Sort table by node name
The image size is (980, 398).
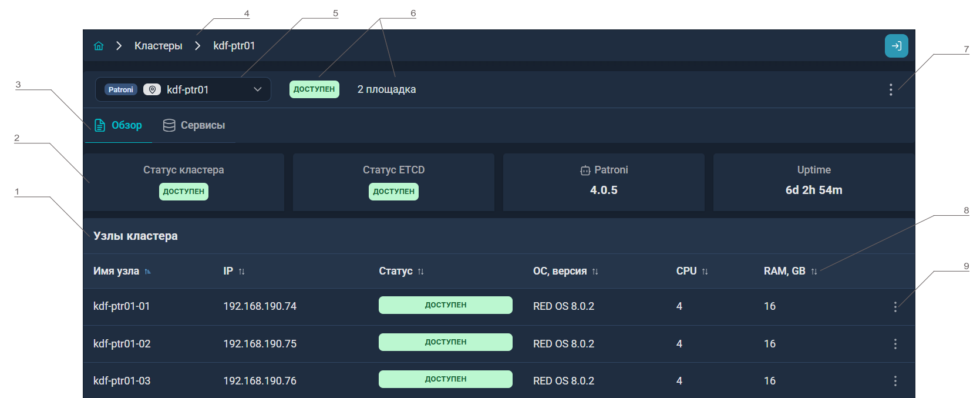pos(148,272)
